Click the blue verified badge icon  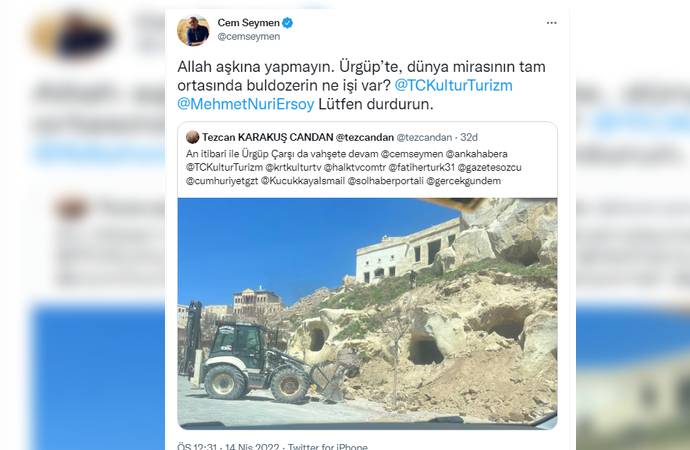pos(288,22)
